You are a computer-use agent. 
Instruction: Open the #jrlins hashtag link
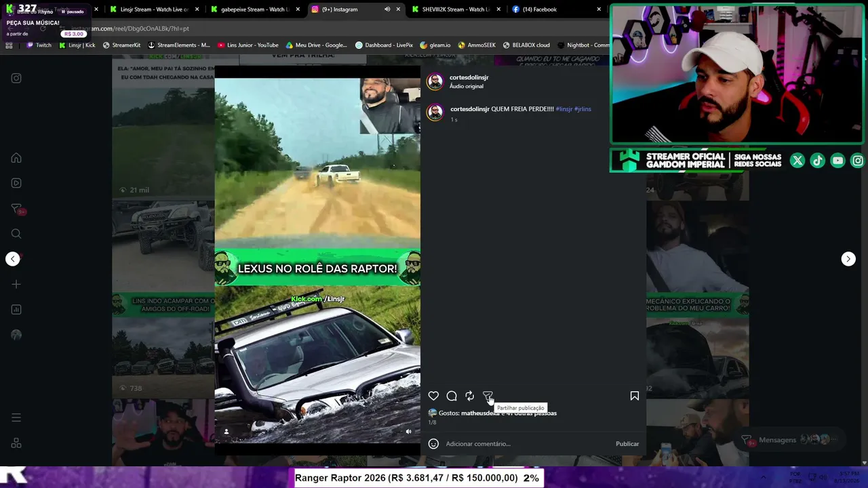point(583,109)
